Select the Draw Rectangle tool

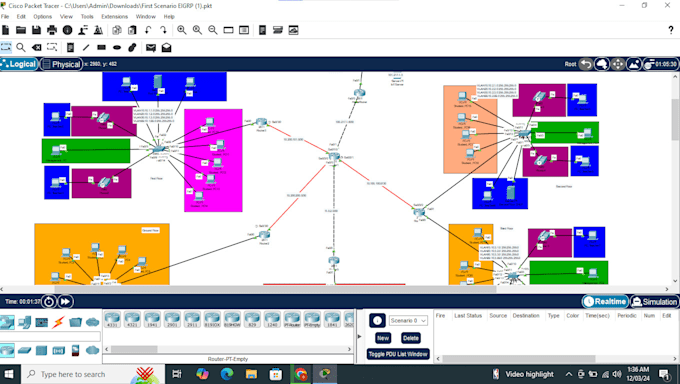[101, 47]
